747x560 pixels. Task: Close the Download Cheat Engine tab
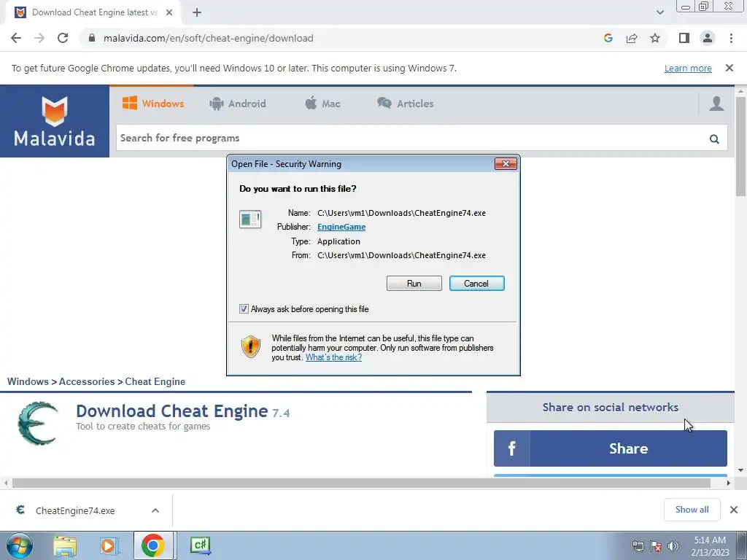(x=169, y=12)
